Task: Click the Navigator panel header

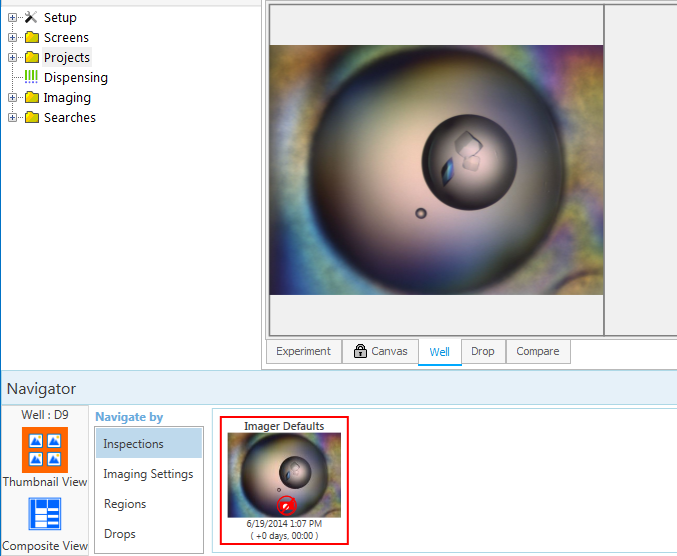Action: point(339,388)
